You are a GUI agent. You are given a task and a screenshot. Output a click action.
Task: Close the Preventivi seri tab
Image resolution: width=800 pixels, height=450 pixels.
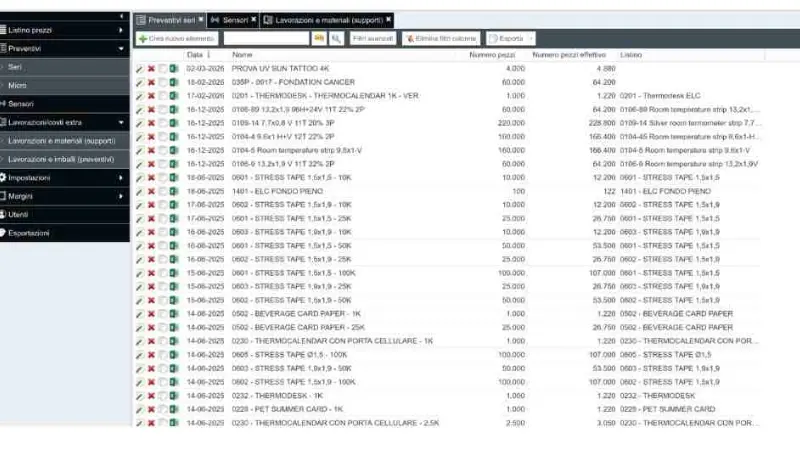(x=201, y=19)
